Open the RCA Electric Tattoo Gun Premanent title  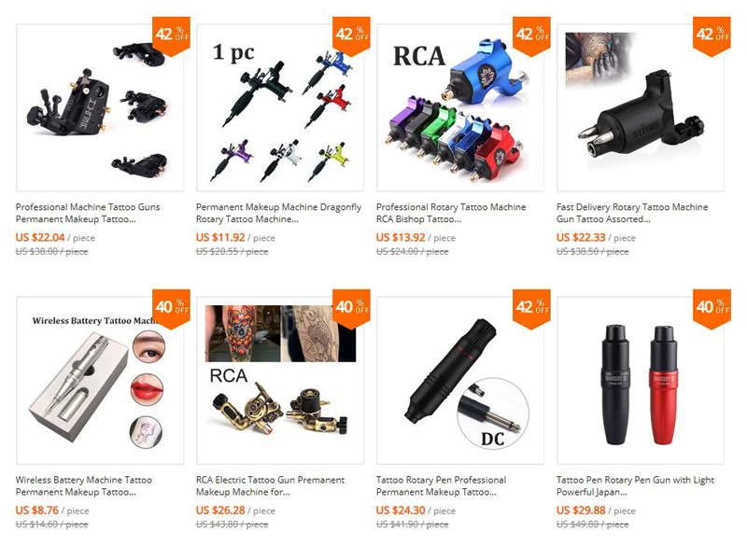click(x=270, y=485)
